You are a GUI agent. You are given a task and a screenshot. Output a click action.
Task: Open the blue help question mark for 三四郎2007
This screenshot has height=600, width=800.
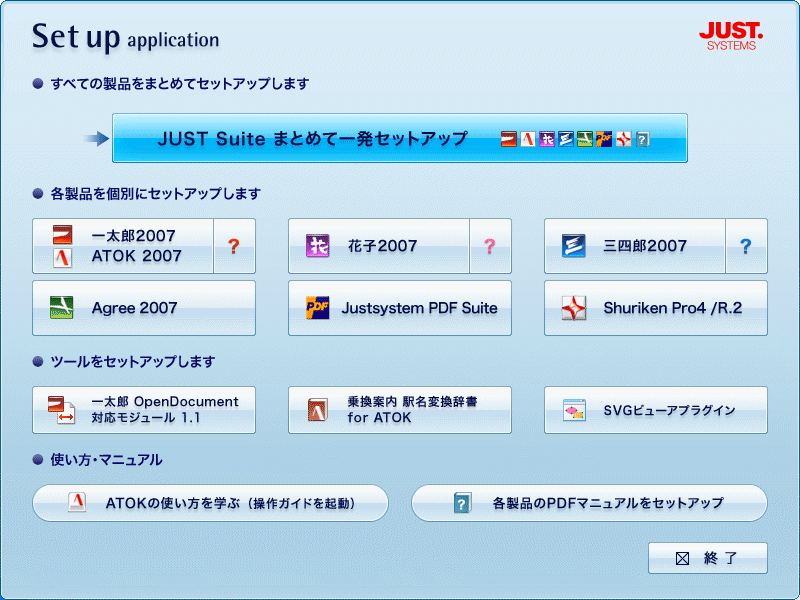pyautogui.click(x=746, y=246)
